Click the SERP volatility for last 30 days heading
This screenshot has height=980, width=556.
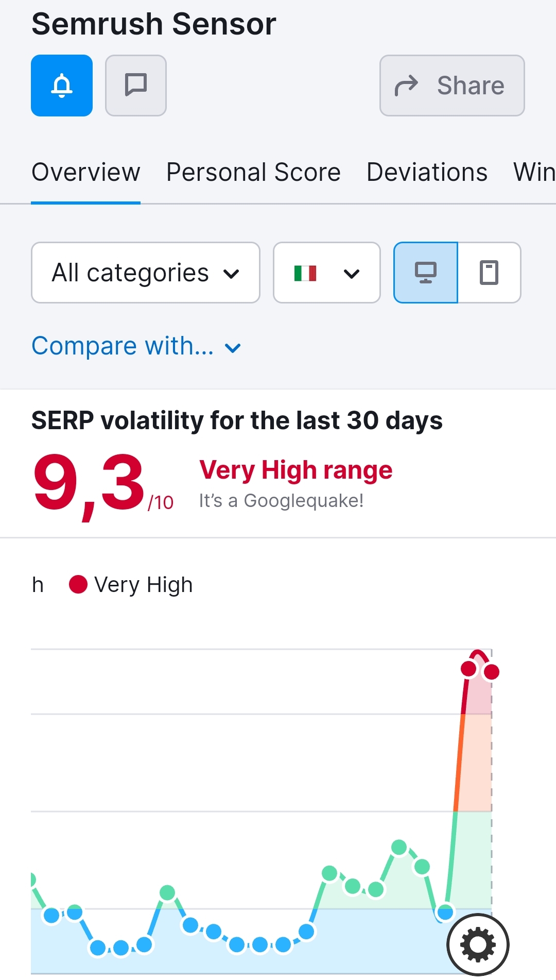[x=237, y=420]
